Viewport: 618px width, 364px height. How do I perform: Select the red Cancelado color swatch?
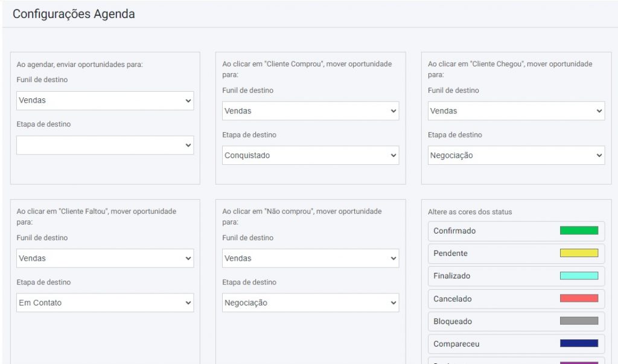pos(578,298)
